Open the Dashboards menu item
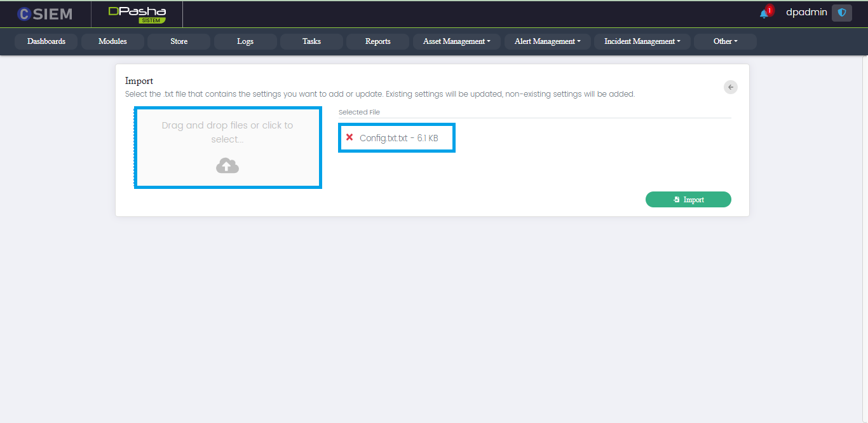868x423 pixels. tap(46, 41)
